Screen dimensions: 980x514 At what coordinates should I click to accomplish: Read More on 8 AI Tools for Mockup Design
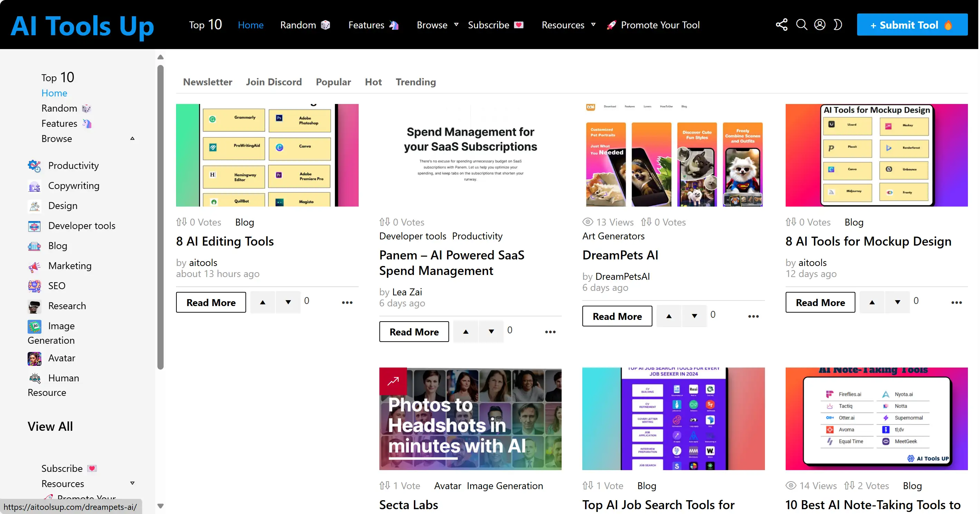pyautogui.click(x=820, y=302)
